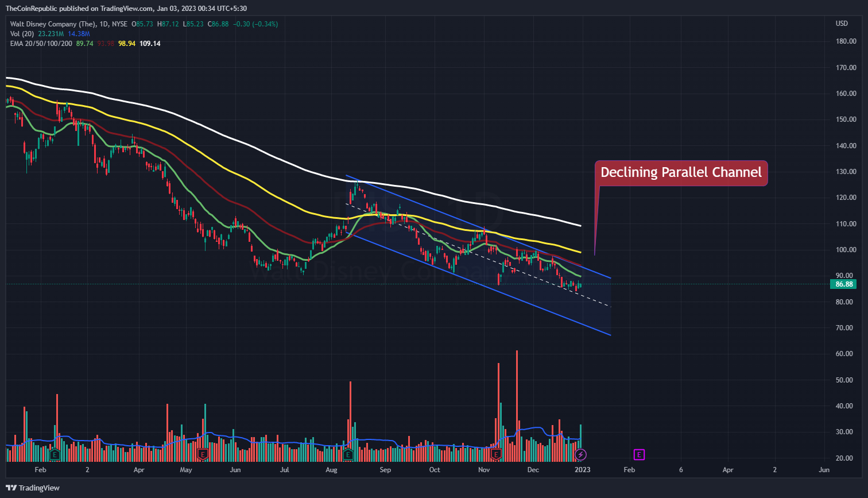Image resolution: width=868 pixels, height=498 pixels.
Task: Click the USD currency label on price axis
Action: tap(842, 24)
